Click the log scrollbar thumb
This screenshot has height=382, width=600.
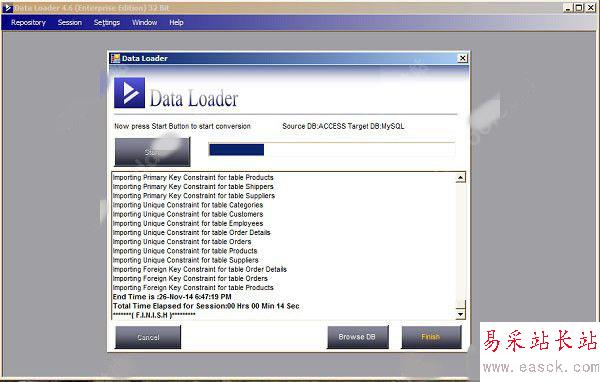461,305
